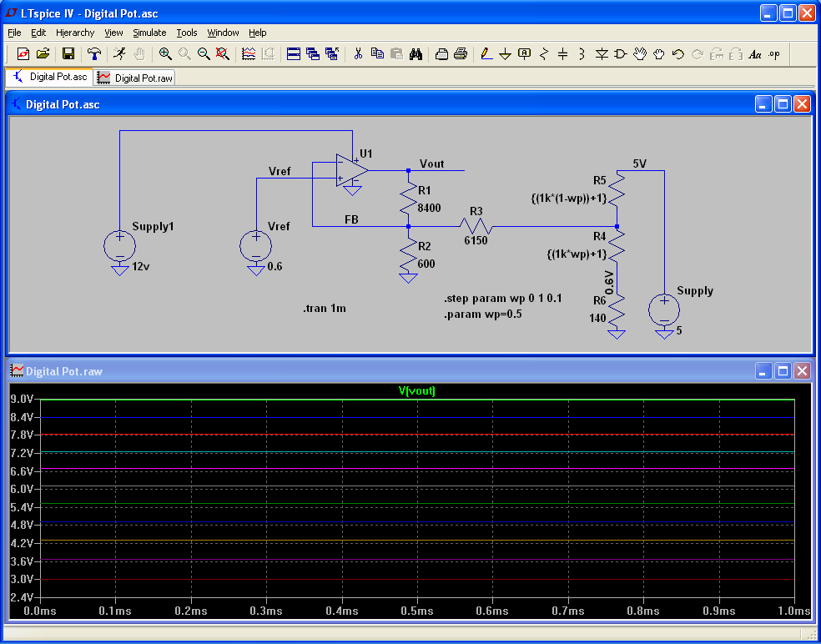Select the Move open-hand tool

639,53
